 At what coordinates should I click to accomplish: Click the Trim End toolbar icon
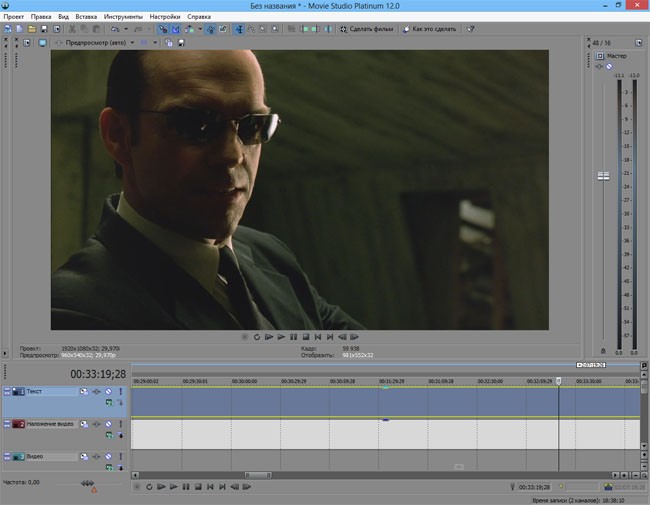316,29
